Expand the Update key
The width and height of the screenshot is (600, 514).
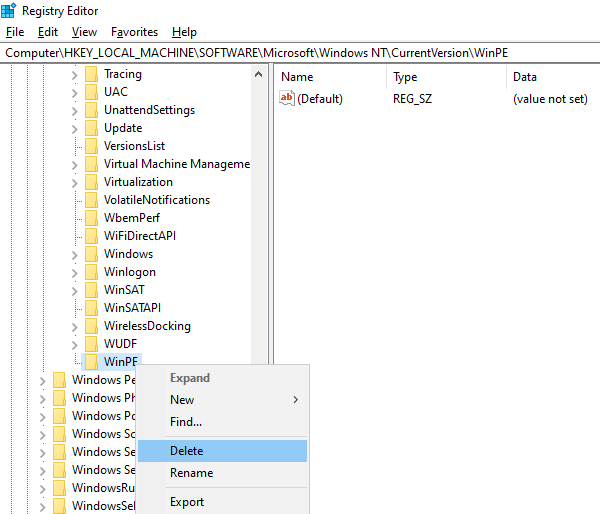click(75, 129)
